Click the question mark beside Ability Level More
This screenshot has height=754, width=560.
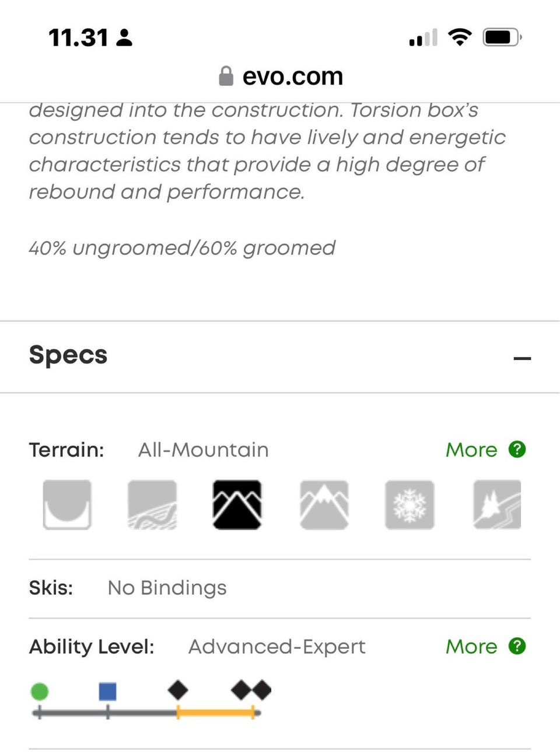tap(517, 646)
